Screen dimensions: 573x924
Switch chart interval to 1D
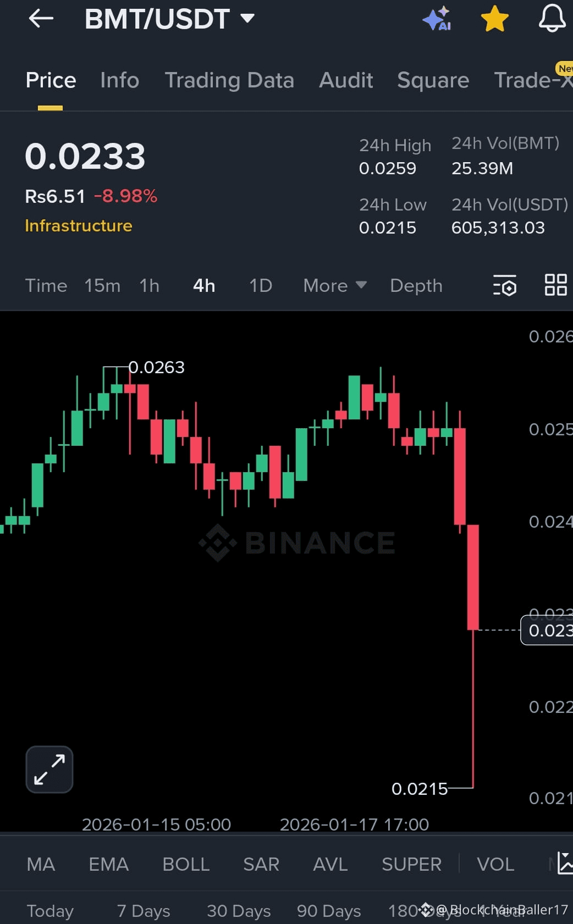(260, 285)
